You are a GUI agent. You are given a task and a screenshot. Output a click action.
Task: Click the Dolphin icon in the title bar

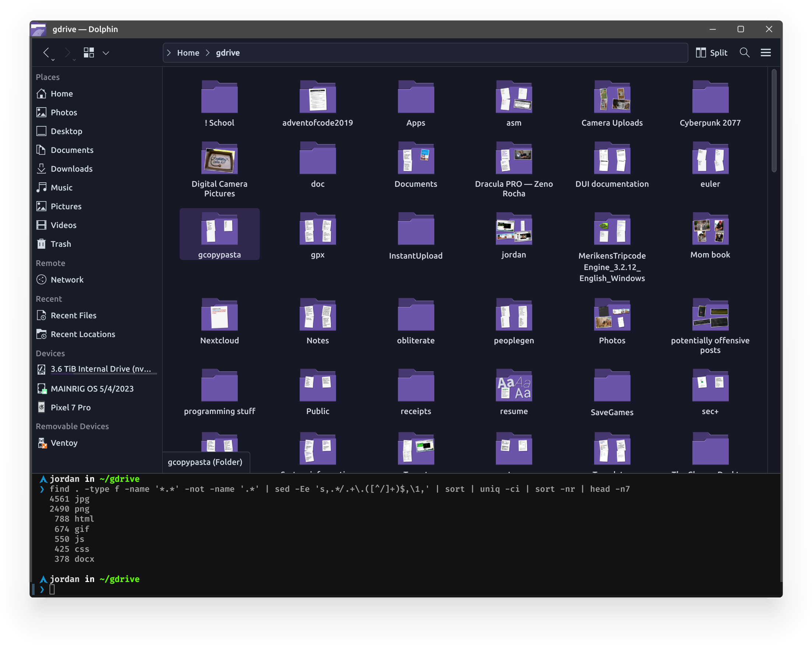38,29
